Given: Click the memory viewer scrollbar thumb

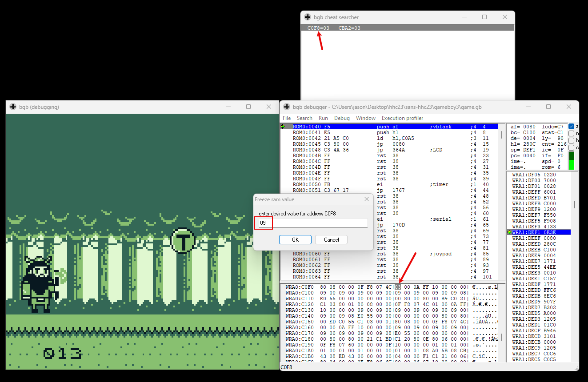Looking at the screenshot, I should [x=501, y=337].
